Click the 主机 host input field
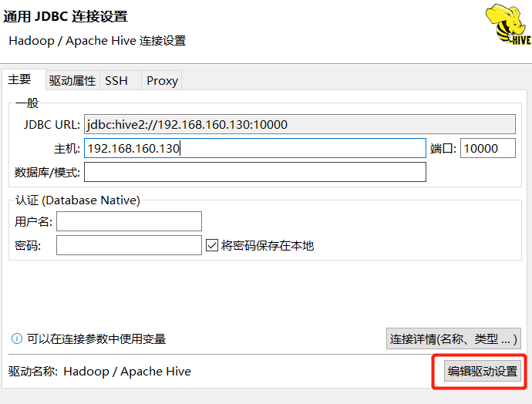 254,148
